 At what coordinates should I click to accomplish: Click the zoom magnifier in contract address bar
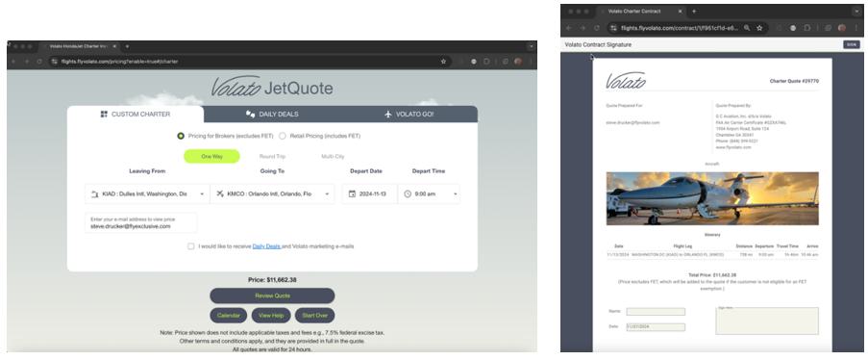[x=747, y=28]
